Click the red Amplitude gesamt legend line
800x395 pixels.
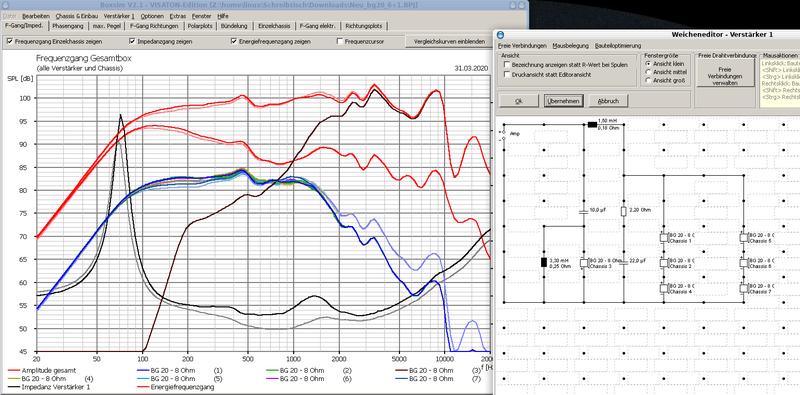click(14, 371)
